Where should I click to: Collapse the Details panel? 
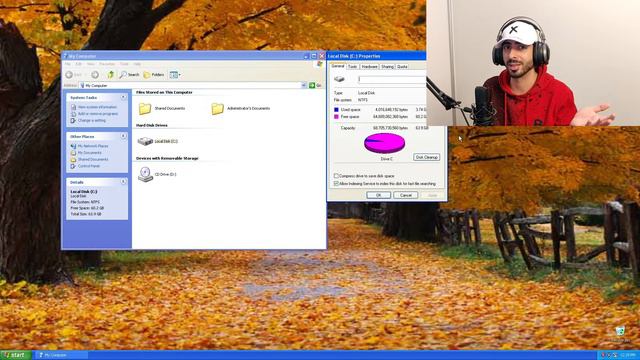[x=123, y=182]
